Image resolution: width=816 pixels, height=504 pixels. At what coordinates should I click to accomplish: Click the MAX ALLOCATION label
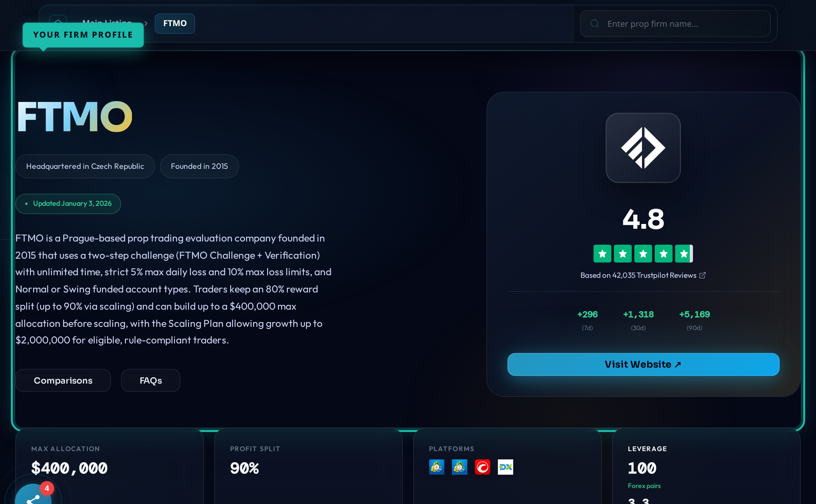tap(66, 449)
